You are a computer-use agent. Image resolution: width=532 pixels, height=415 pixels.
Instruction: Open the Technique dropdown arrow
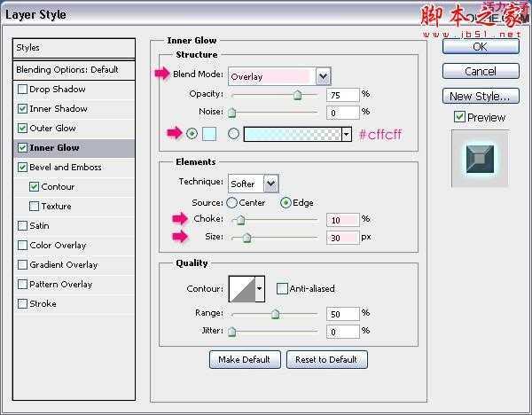[x=270, y=184]
